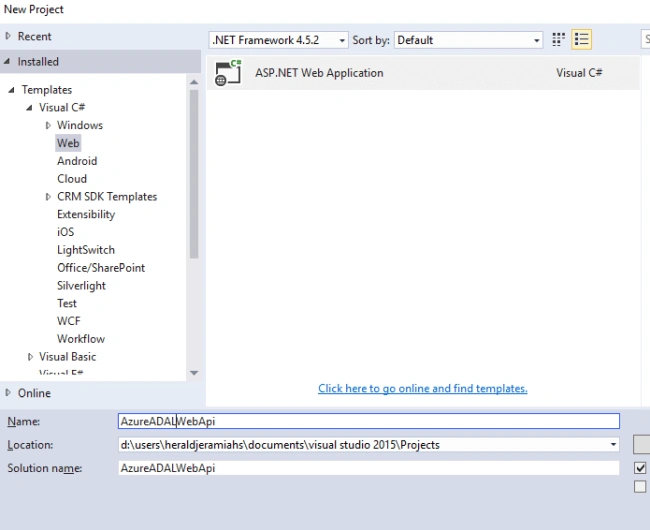Expand the CRM SDK Templates node arrow

point(48,196)
